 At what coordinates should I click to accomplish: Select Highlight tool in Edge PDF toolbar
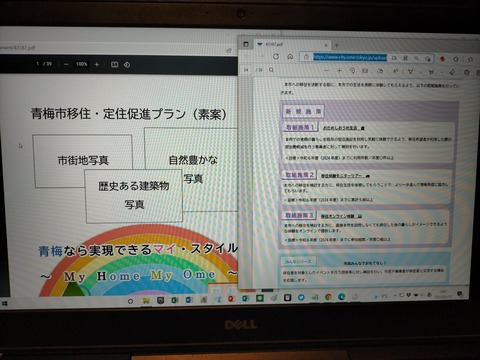point(431,72)
